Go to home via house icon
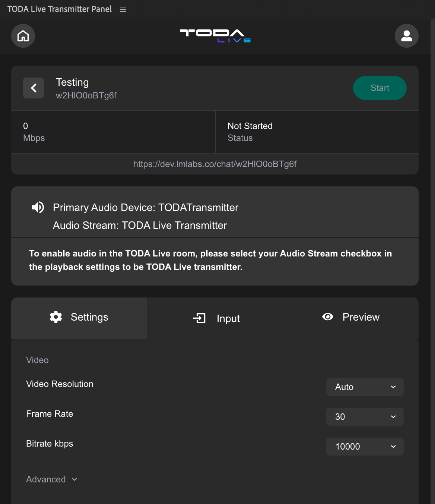Viewport: 435px width, 504px height. 23,36
